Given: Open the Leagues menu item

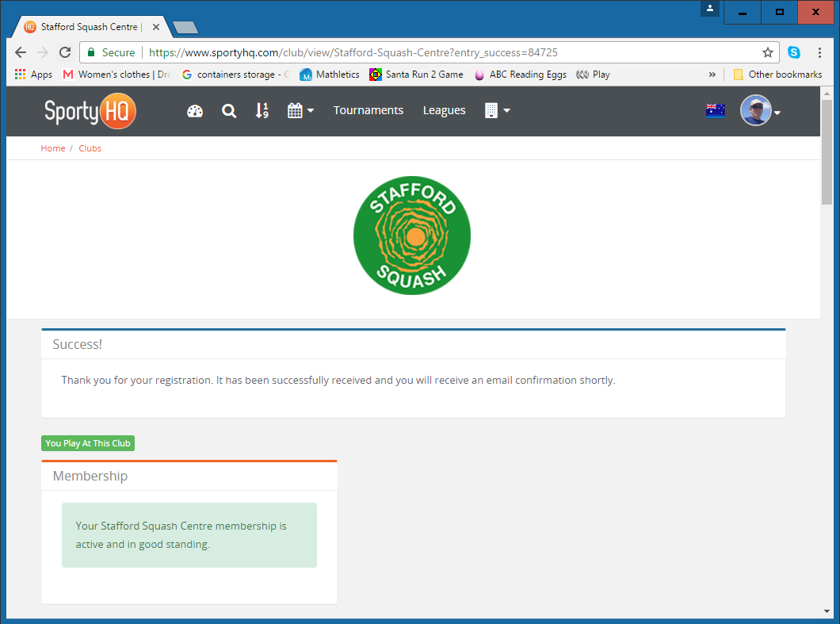Looking at the screenshot, I should click(x=444, y=110).
